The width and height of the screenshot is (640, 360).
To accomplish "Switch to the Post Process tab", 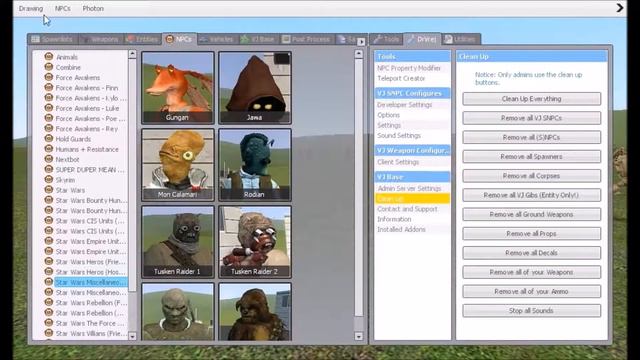I will coord(306,39).
